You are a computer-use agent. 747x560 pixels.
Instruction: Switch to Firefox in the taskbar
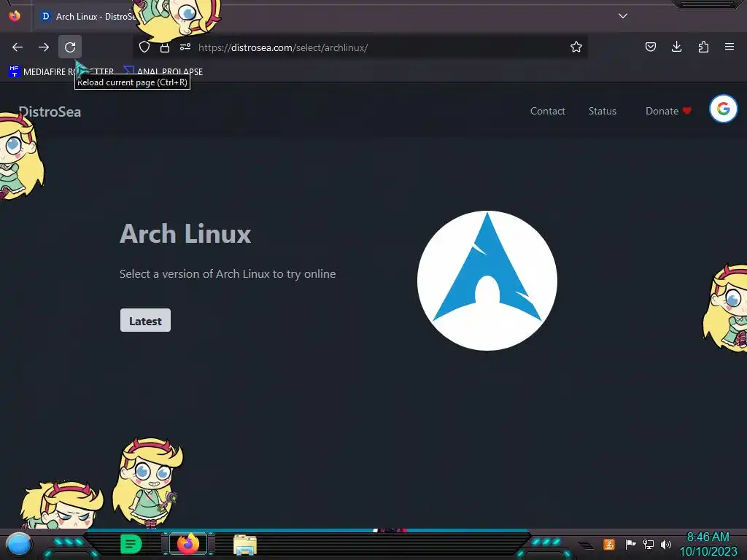click(188, 544)
